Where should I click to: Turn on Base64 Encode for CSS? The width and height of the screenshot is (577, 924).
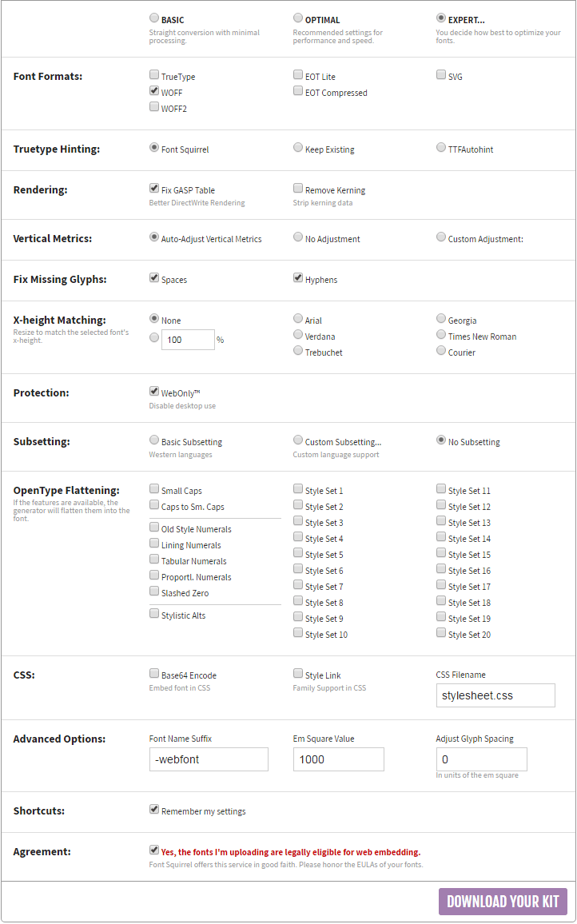click(153, 674)
